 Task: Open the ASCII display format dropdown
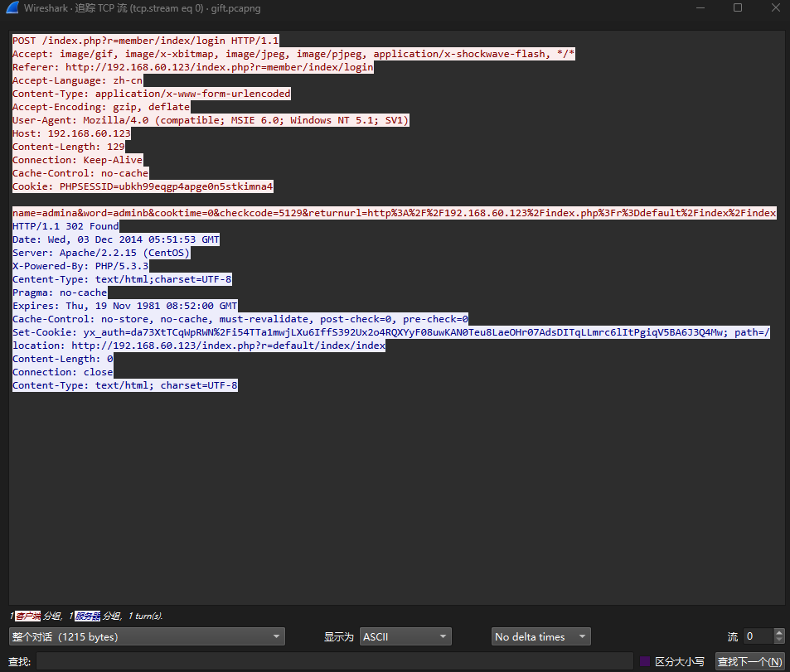click(405, 636)
